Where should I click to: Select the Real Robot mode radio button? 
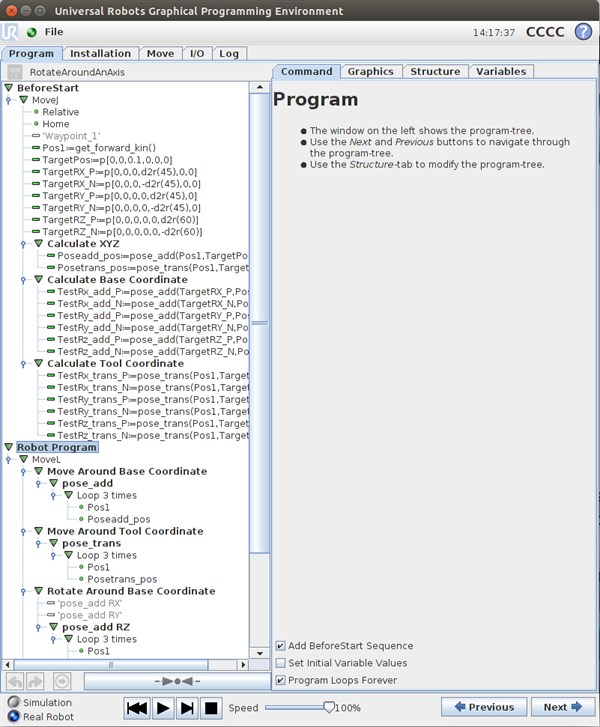coord(14,716)
